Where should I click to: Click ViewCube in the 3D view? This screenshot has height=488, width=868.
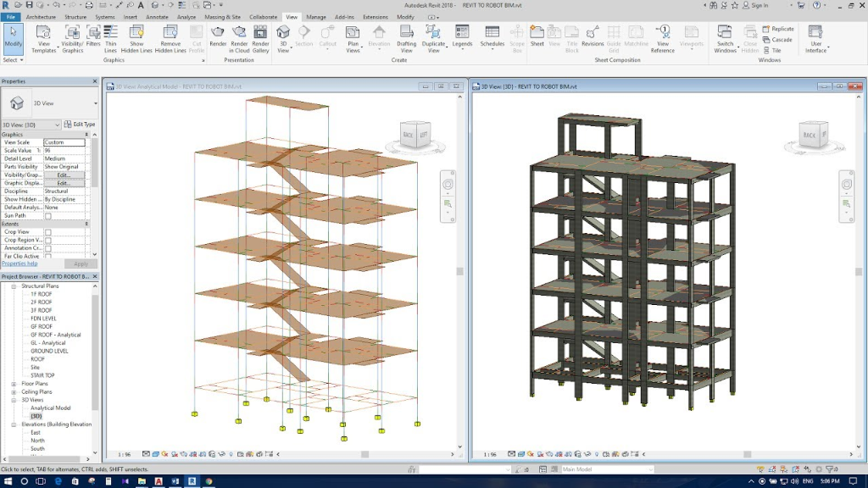pos(814,135)
